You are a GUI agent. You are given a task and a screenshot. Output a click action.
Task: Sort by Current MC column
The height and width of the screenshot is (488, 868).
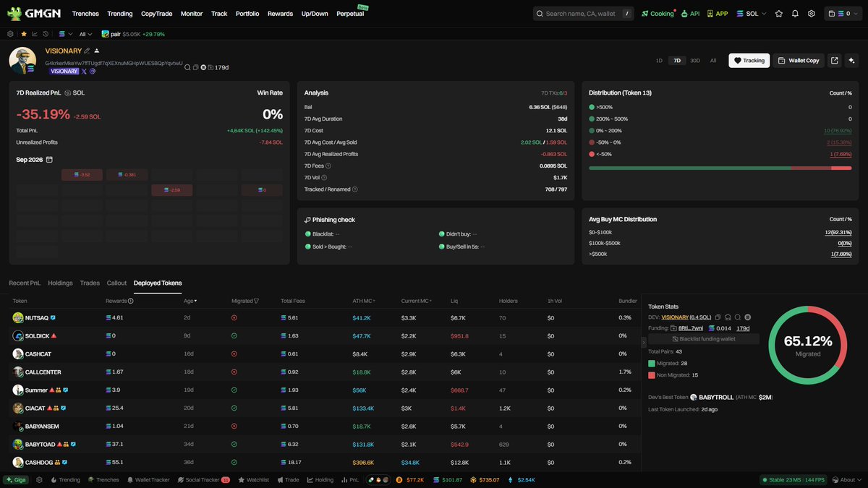(416, 301)
